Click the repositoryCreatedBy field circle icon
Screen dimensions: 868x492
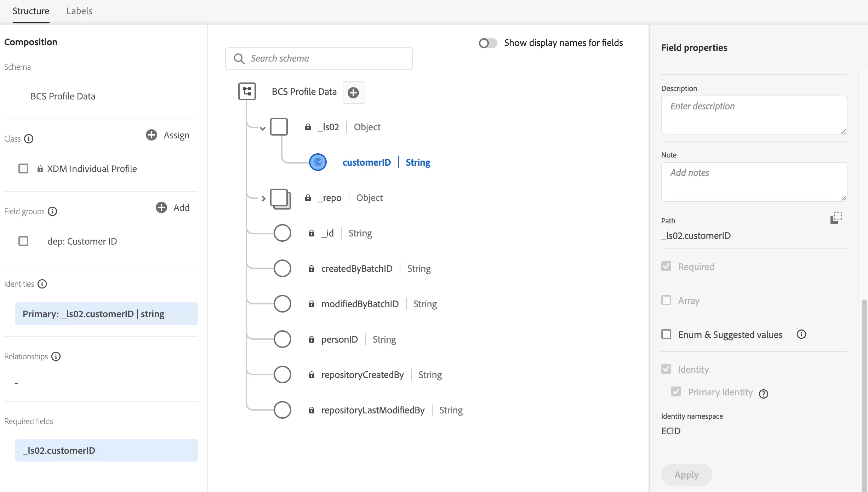point(282,374)
